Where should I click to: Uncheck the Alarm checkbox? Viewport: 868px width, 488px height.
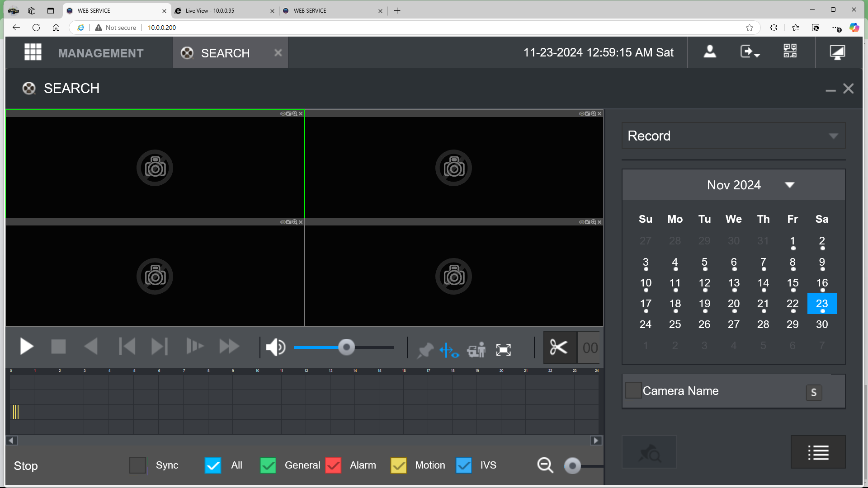pyautogui.click(x=333, y=465)
